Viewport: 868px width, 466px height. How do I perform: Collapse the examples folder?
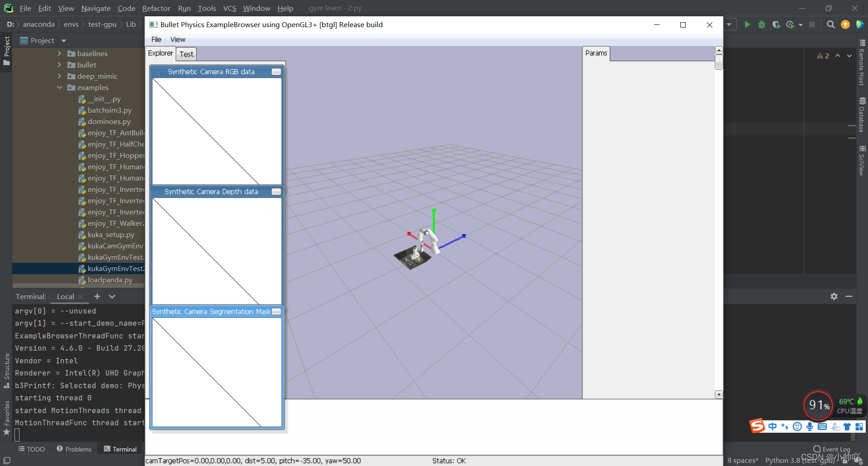[59, 87]
